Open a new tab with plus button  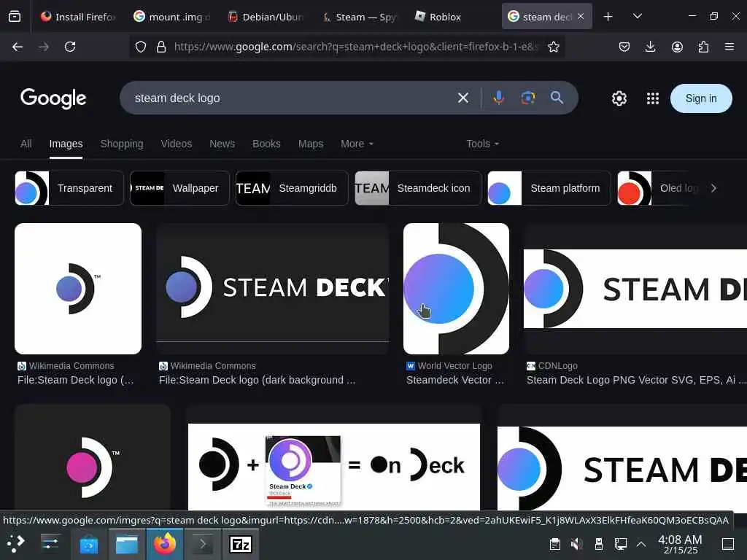pyautogui.click(x=608, y=17)
